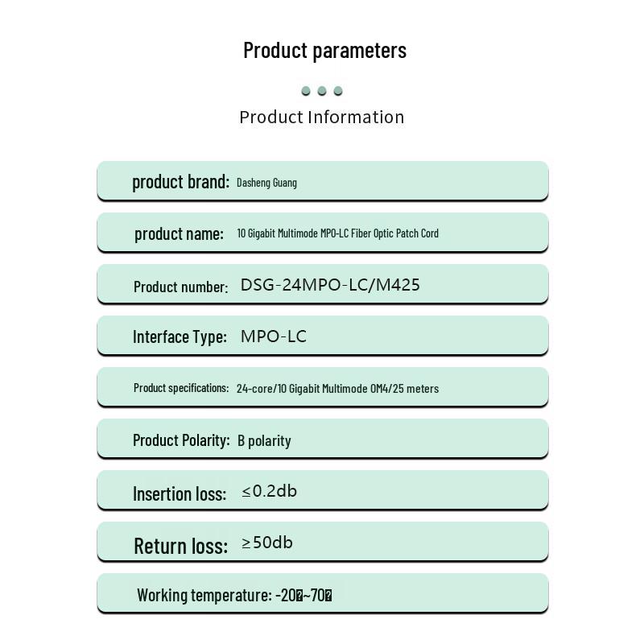
Task: Click the Product specifications label
Action: pos(181,388)
